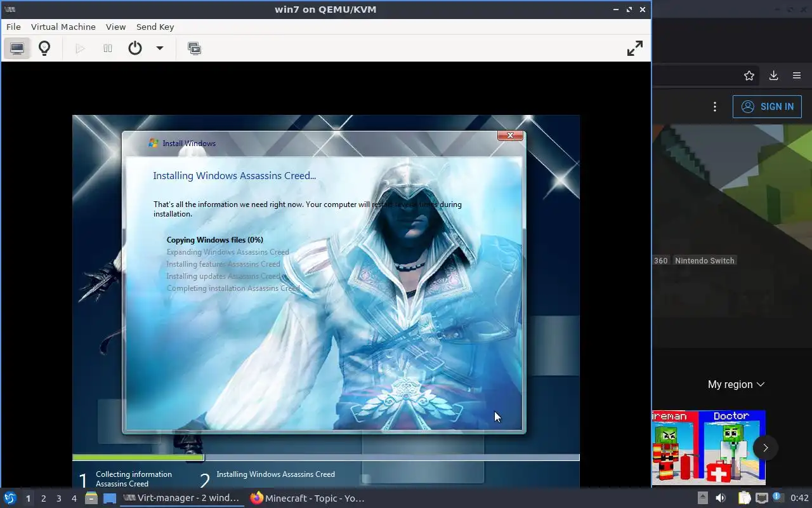
Task: Activate Minecraft Firefox taskbar entry
Action: pyautogui.click(x=308, y=498)
